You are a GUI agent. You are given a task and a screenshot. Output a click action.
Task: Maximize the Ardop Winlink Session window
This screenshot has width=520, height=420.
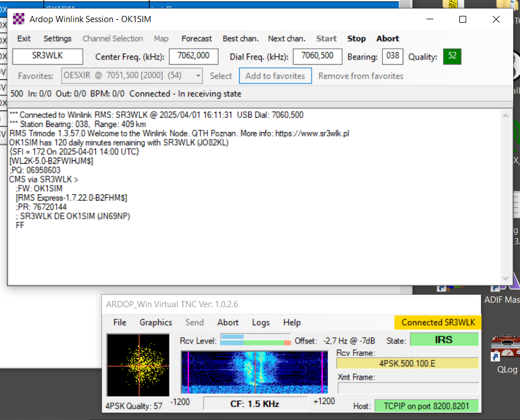click(463, 19)
